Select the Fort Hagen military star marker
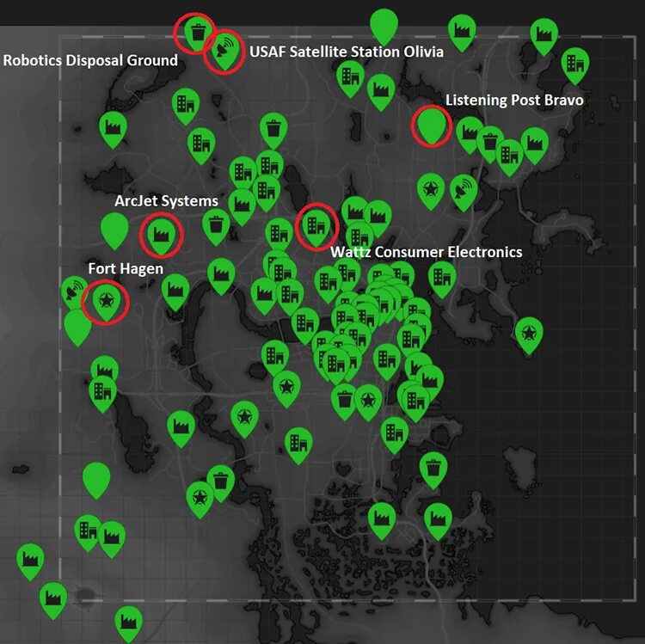This screenshot has width=645, height=644. [x=107, y=302]
